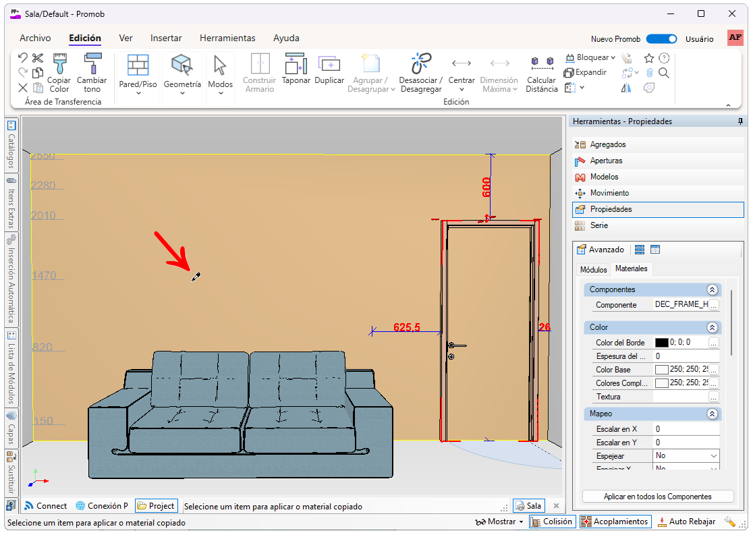Expand the Pared/Piso dropdown
The height and width of the screenshot is (560, 753).
(138, 93)
